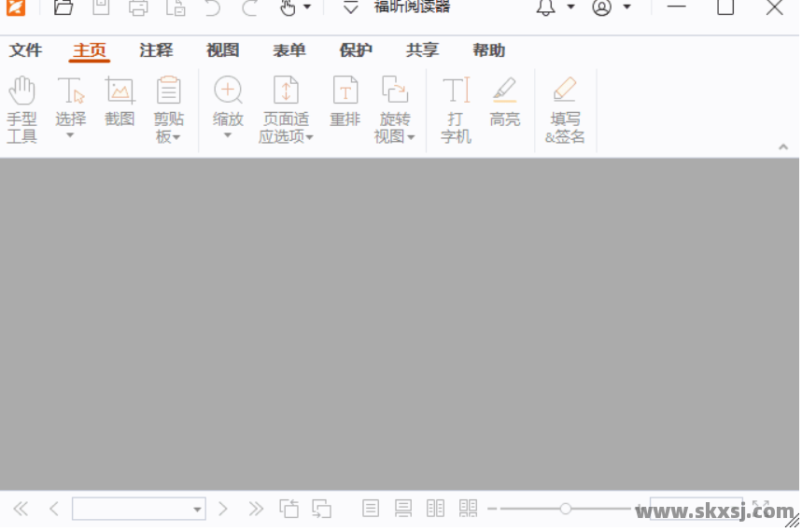This screenshot has height=532, width=802.
Task: Toggle two-page facing view
Action: 435,509
